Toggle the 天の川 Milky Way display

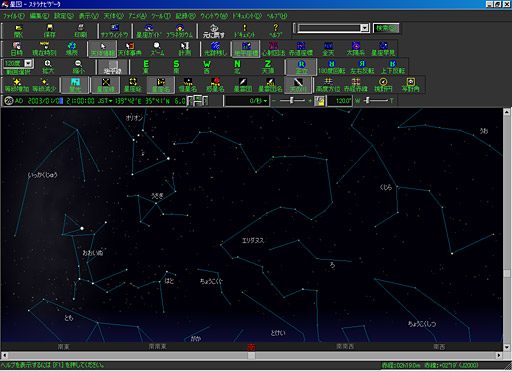[298, 85]
